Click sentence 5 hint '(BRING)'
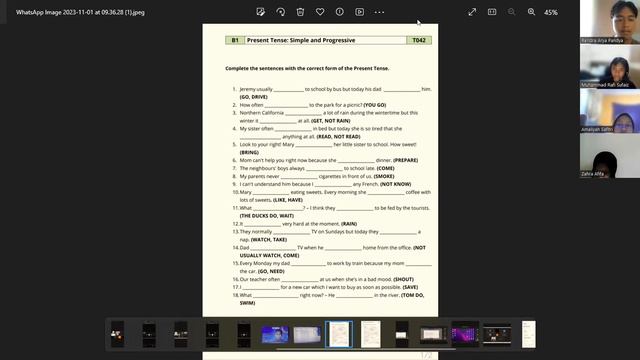 (x=249, y=152)
